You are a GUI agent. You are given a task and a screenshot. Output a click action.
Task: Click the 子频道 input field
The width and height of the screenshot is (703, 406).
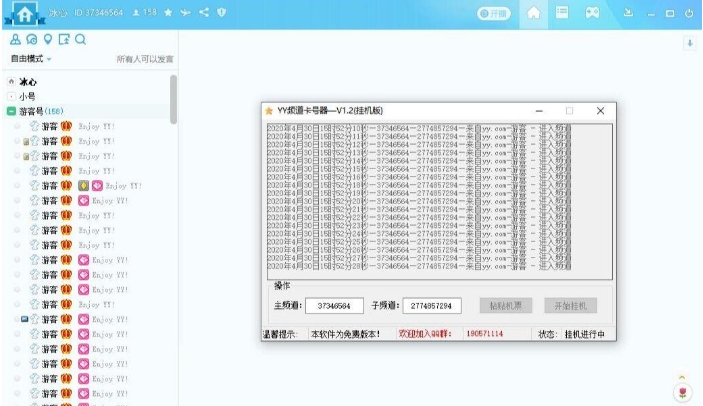click(x=432, y=306)
